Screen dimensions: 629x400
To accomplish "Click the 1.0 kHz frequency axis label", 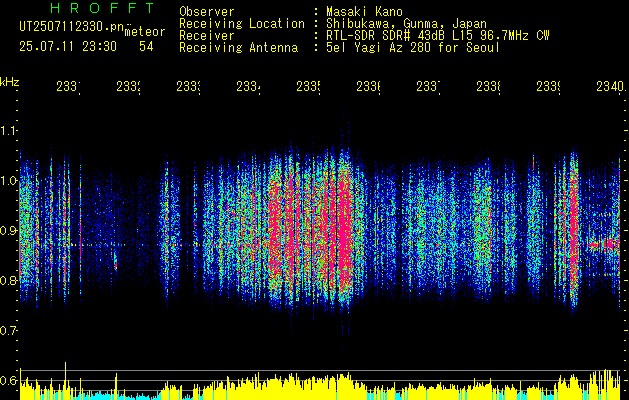I will (x=8, y=181).
